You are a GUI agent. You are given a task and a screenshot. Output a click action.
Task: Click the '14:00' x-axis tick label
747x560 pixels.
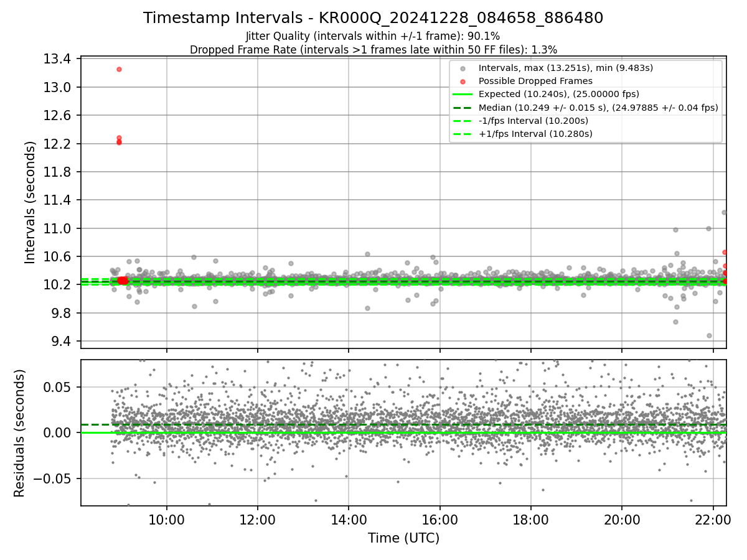pyautogui.click(x=349, y=520)
